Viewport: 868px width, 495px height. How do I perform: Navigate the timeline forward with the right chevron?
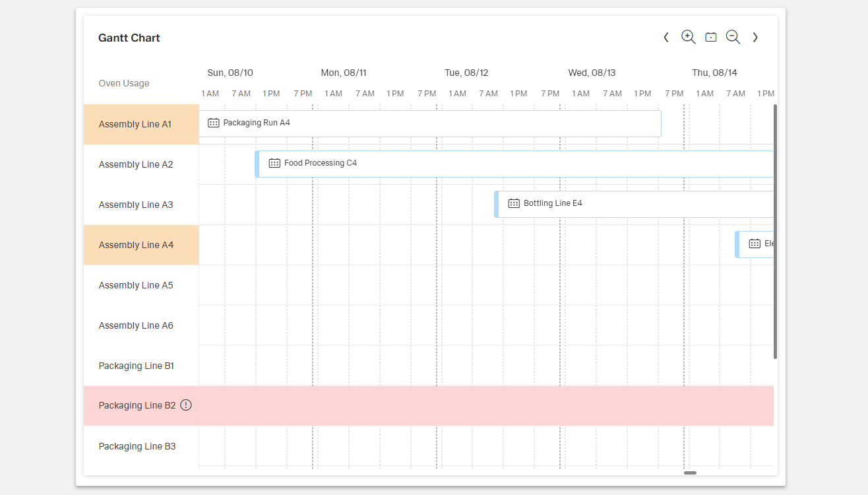pyautogui.click(x=755, y=37)
